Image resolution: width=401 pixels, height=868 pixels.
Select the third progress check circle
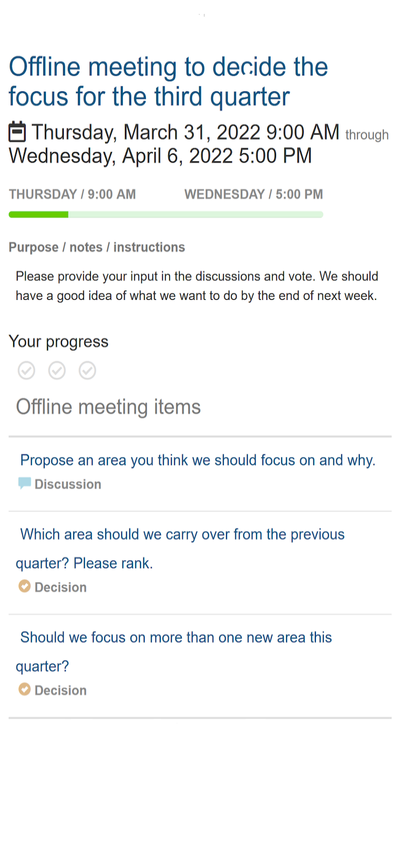tap(88, 370)
